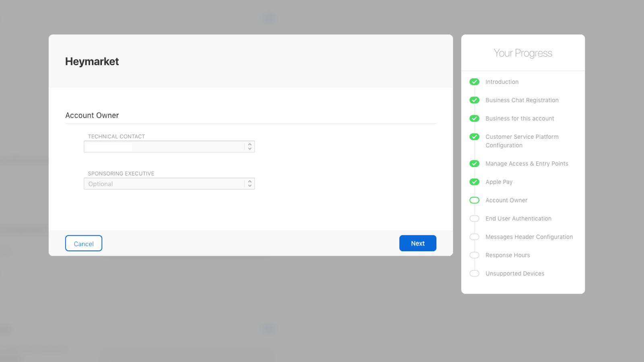Click the blue Next button
The image size is (644, 362).
click(x=418, y=243)
